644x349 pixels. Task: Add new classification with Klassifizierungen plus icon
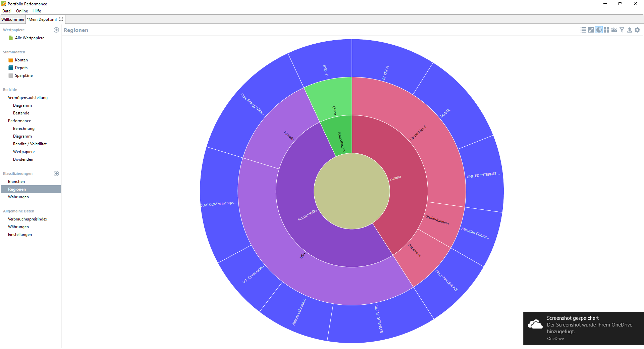click(56, 173)
